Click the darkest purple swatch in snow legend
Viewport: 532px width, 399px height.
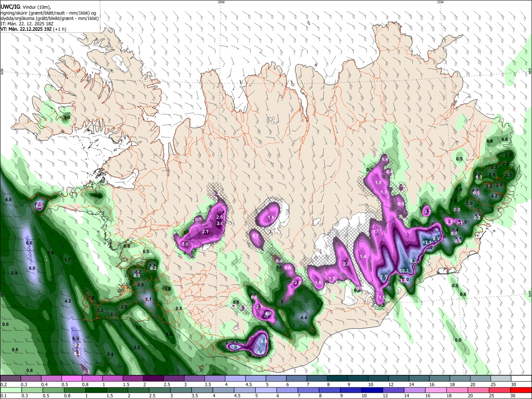153,378
